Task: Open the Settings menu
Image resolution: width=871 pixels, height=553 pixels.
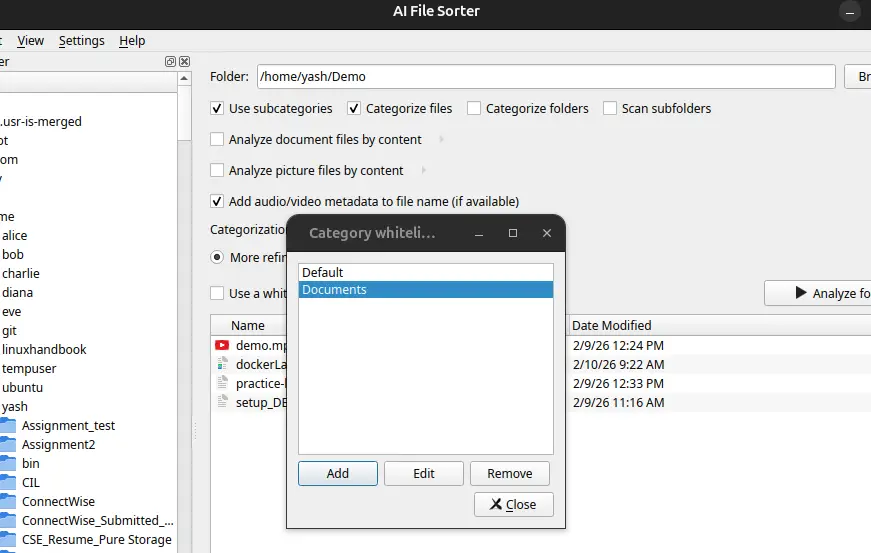Action: pos(82,41)
